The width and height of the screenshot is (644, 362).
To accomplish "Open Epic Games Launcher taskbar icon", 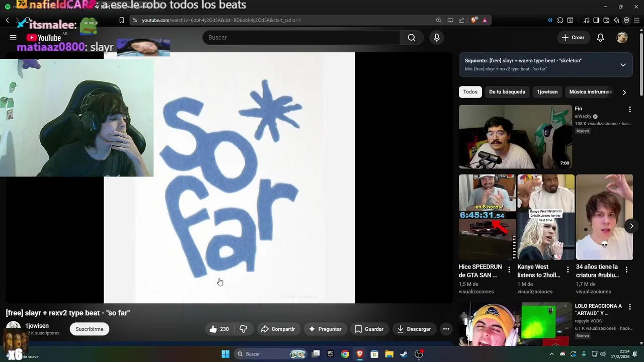I will pos(330,354).
